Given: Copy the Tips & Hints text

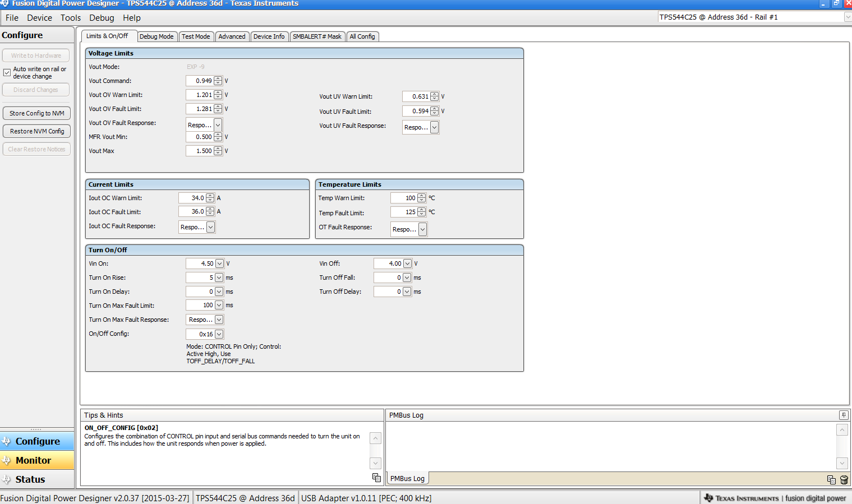Looking at the screenshot, I should 375,477.
